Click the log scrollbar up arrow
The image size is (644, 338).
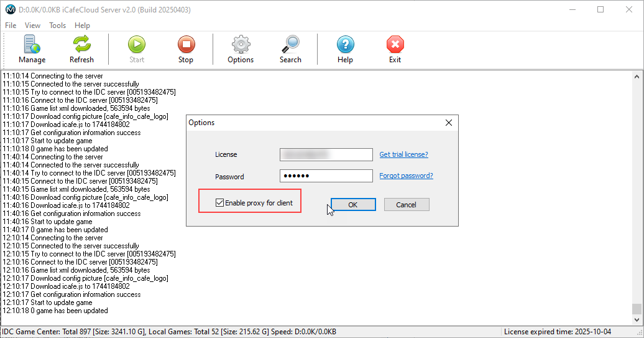tap(637, 75)
